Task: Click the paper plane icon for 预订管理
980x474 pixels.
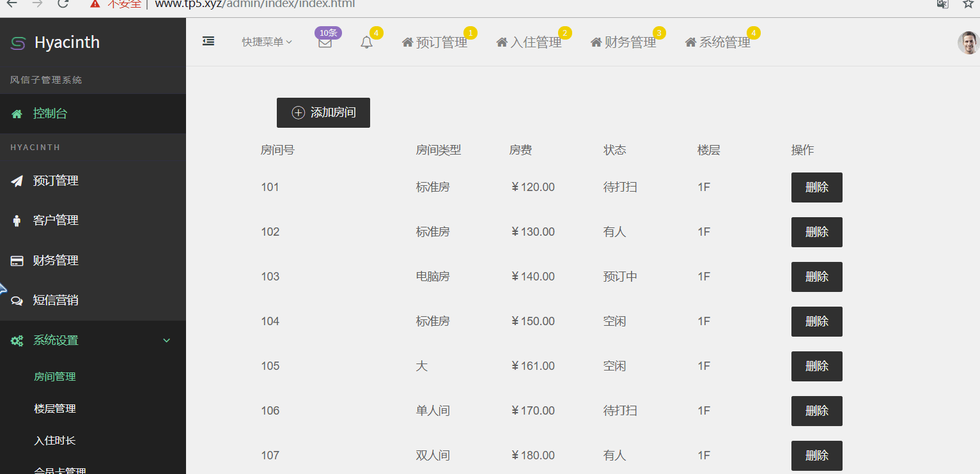Action: 17,181
